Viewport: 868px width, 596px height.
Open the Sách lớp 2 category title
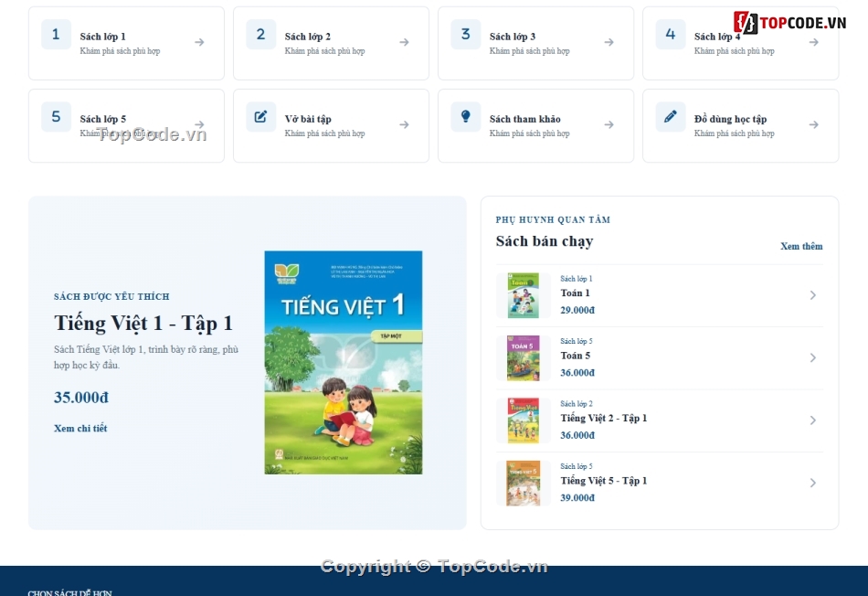(x=308, y=37)
